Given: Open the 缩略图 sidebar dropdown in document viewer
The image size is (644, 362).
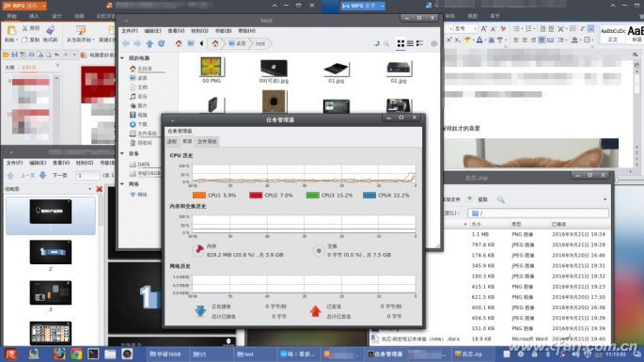Looking at the screenshot, I should (x=89, y=189).
